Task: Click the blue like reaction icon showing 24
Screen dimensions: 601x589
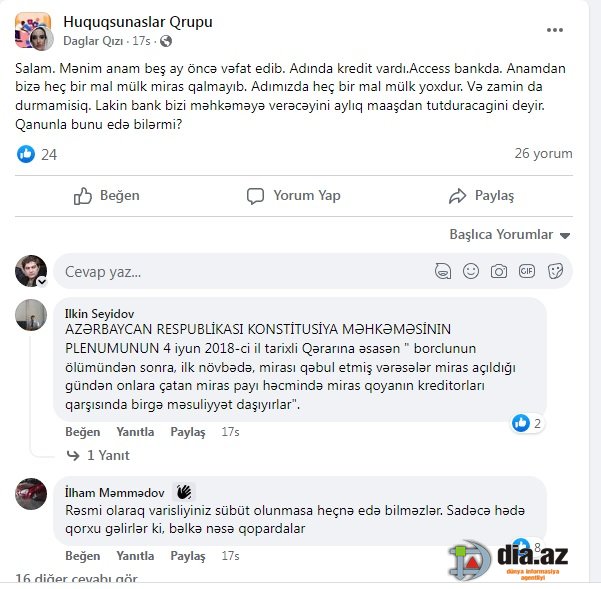Action: pos(26,154)
